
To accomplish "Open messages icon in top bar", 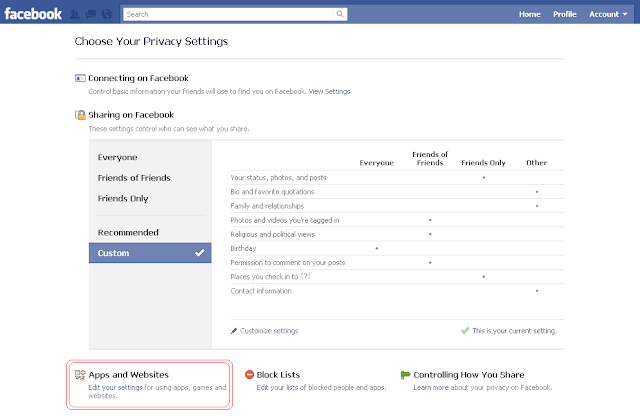I will 91,14.
